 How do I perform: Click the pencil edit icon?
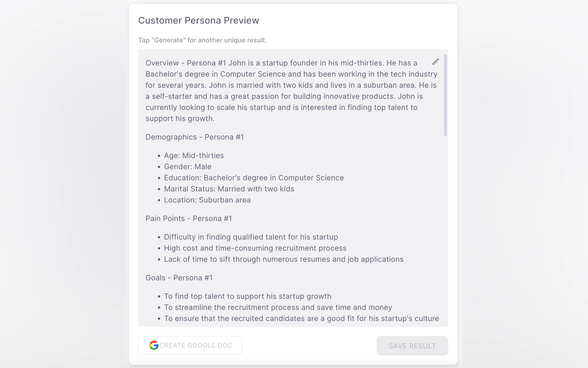pos(435,62)
